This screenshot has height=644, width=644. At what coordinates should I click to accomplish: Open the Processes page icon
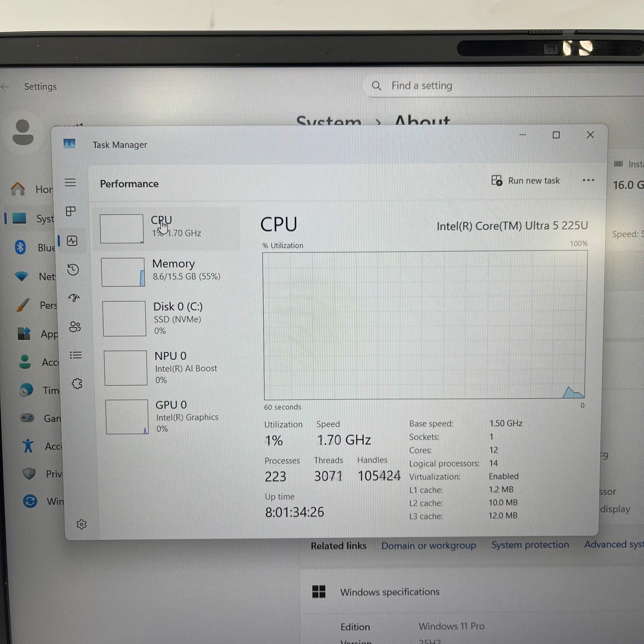[x=71, y=211]
